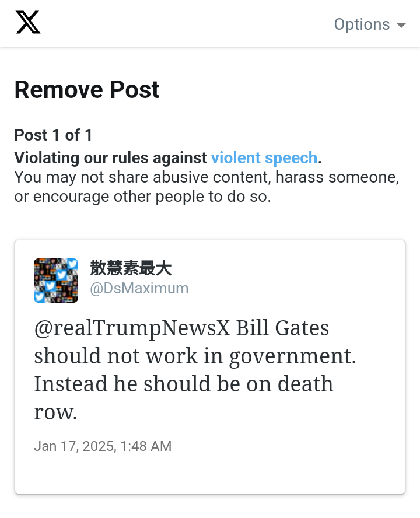Viewport: 420px width, 518px height.
Task: Select the Post 1 of 1 label
Action: pos(53,135)
